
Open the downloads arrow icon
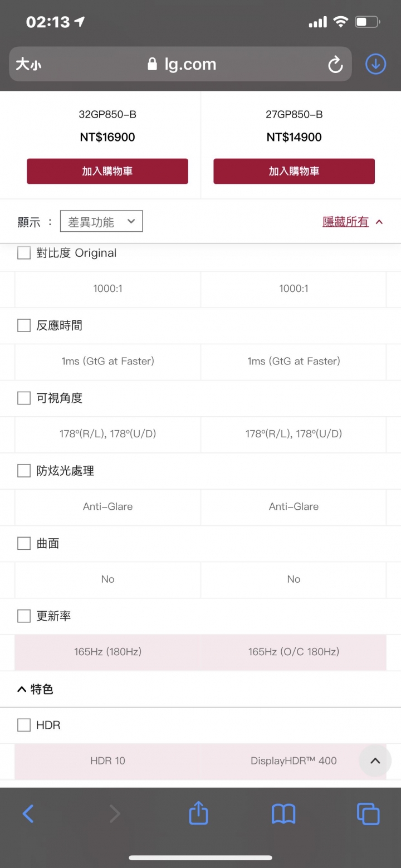(x=376, y=65)
